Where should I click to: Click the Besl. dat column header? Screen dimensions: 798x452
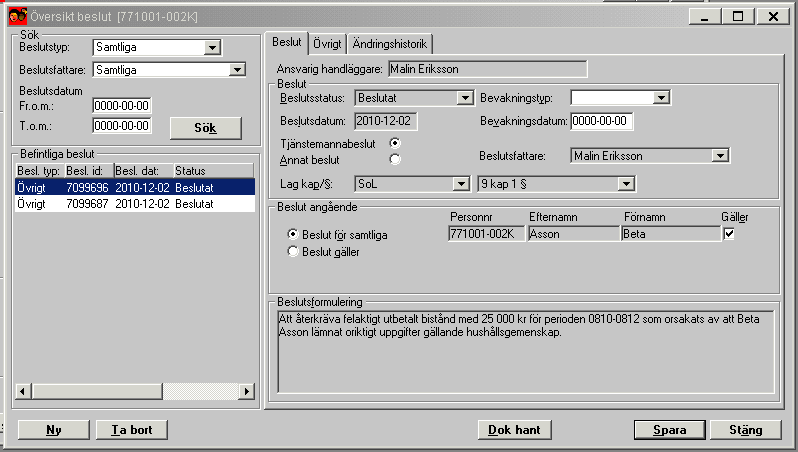[144, 171]
